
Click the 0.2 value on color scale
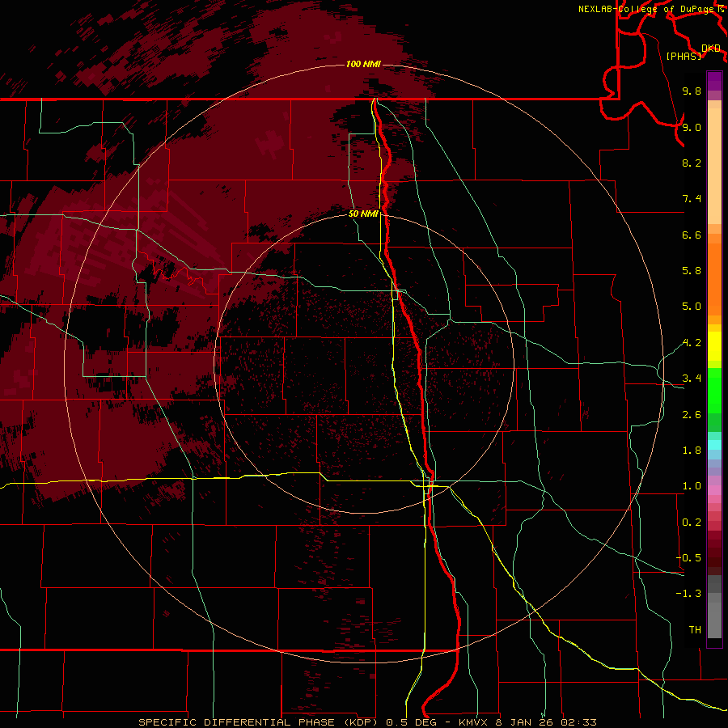click(692, 523)
